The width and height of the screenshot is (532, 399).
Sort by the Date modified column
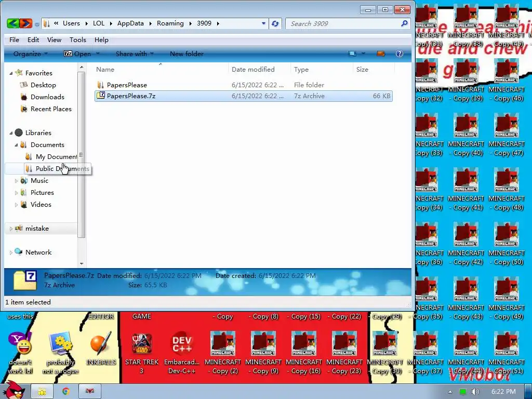[260, 69]
